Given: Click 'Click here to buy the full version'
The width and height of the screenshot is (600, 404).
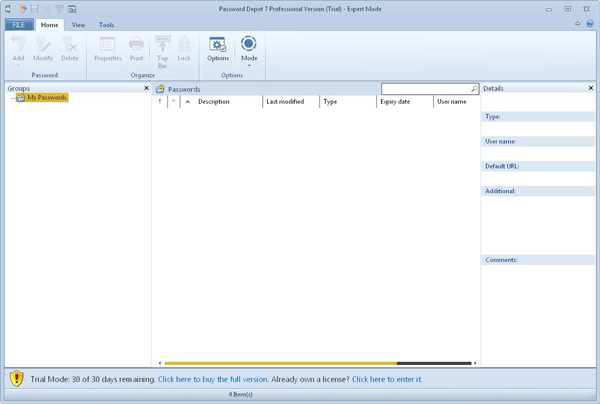Looking at the screenshot, I should coord(213,379).
